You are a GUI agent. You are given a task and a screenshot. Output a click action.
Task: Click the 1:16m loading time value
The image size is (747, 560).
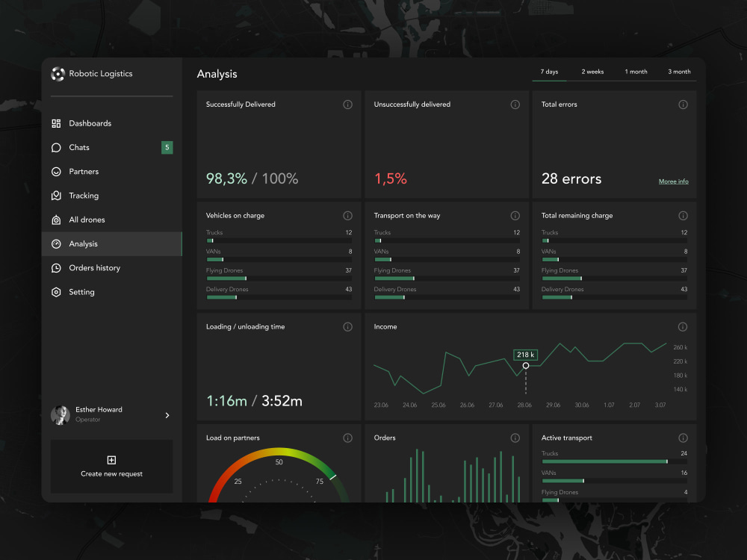227,401
